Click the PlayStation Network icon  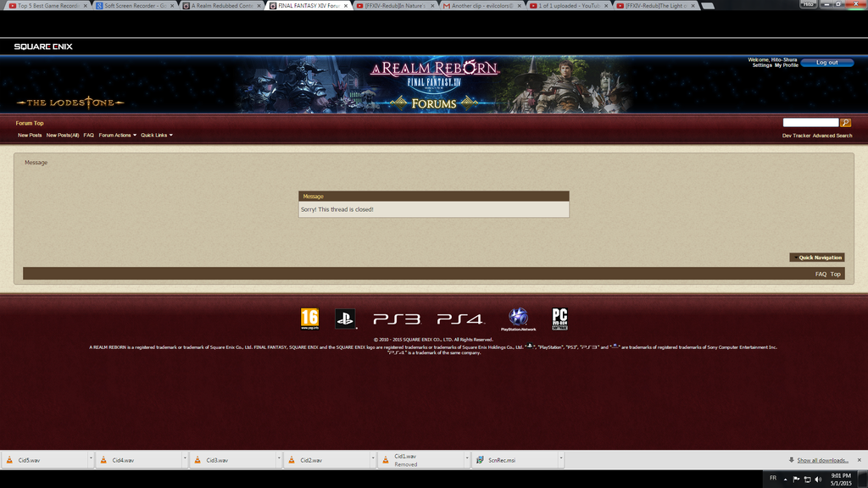point(518,319)
